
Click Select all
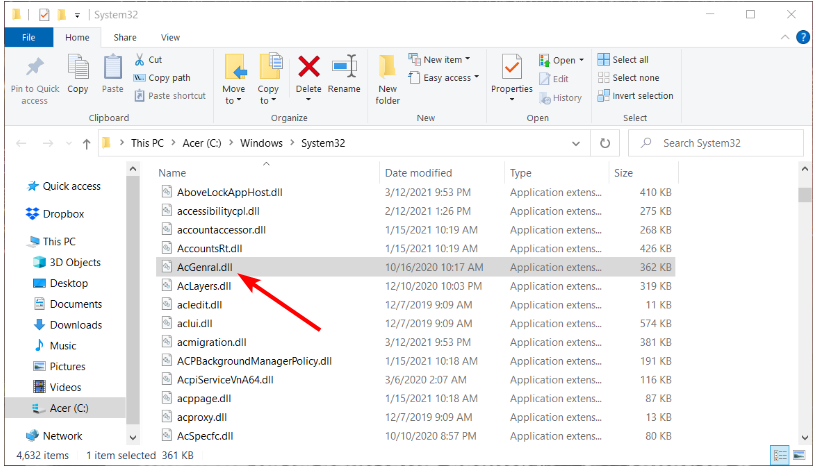[x=623, y=59]
